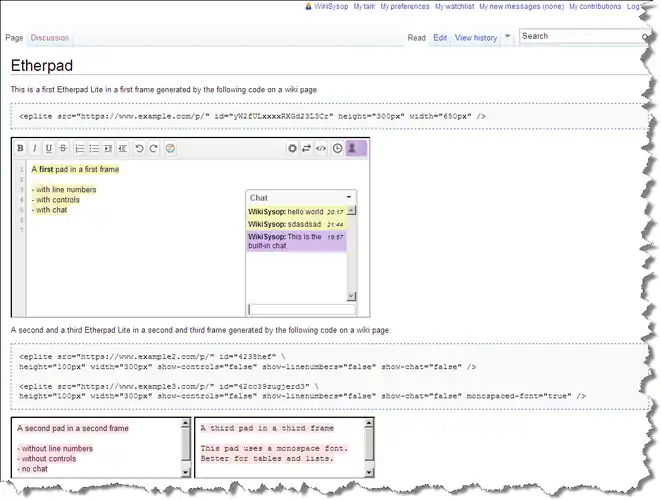Show connected users in the pad

(353, 148)
